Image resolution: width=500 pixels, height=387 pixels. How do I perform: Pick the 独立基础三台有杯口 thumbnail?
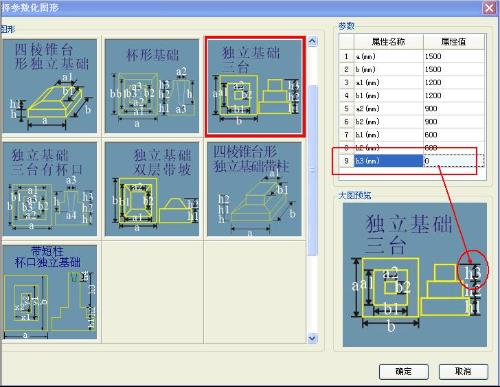50,189
